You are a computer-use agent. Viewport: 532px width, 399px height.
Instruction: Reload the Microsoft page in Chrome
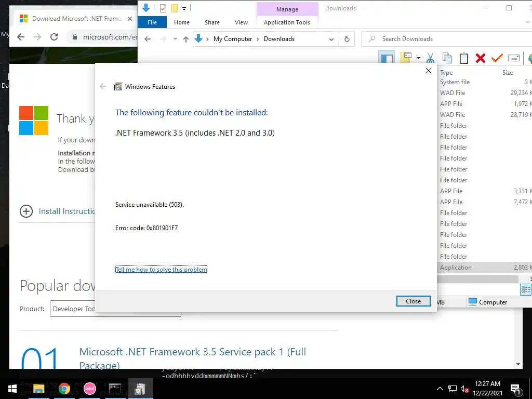pos(54,37)
